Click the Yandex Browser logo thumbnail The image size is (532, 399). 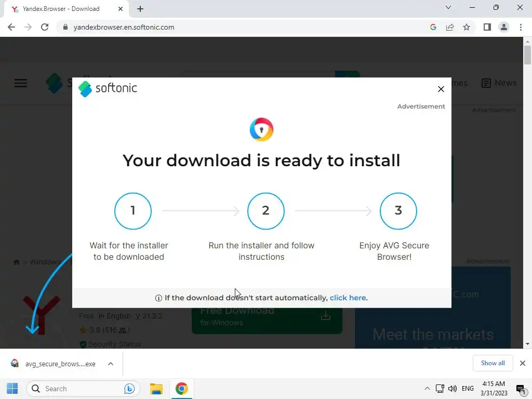click(42, 315)
